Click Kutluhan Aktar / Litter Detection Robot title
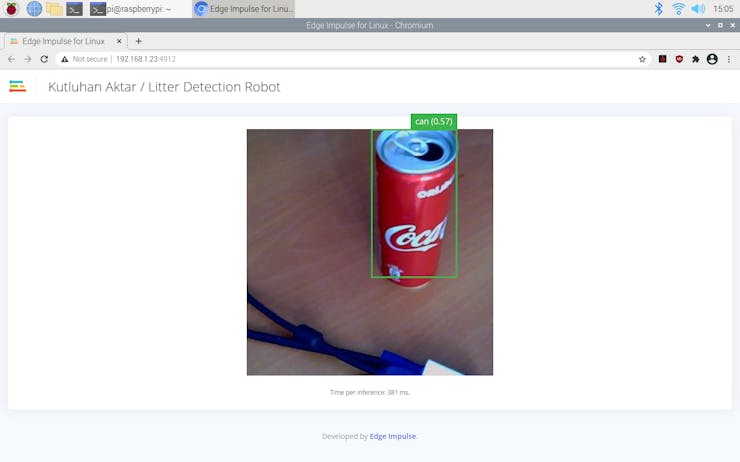 coord(164,87)
